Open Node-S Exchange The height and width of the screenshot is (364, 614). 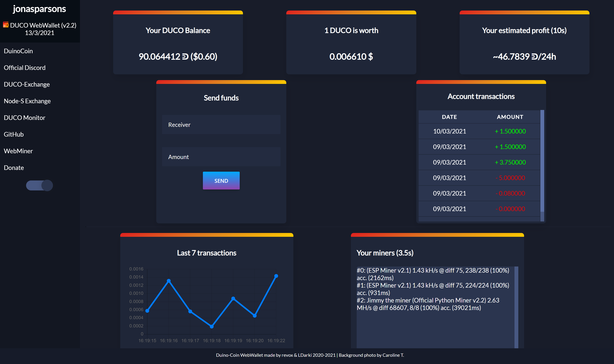[x=27, y=101]
